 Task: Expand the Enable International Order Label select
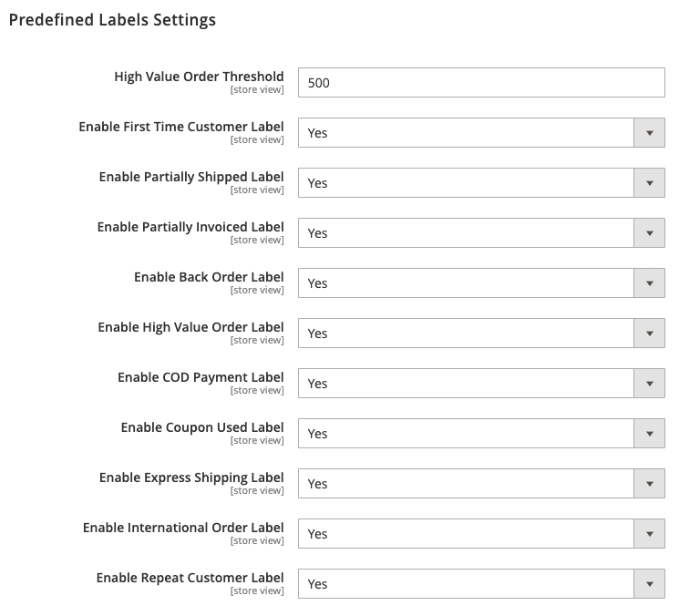pos(481,534)
